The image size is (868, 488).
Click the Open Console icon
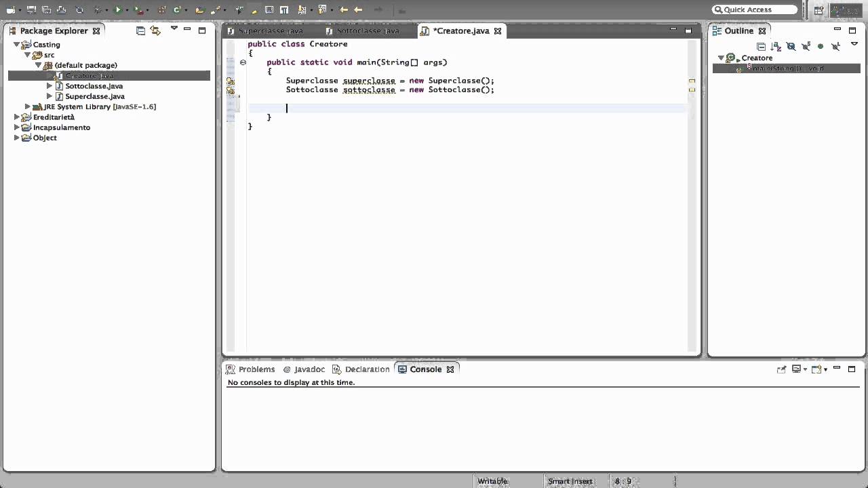click(816, 369)
